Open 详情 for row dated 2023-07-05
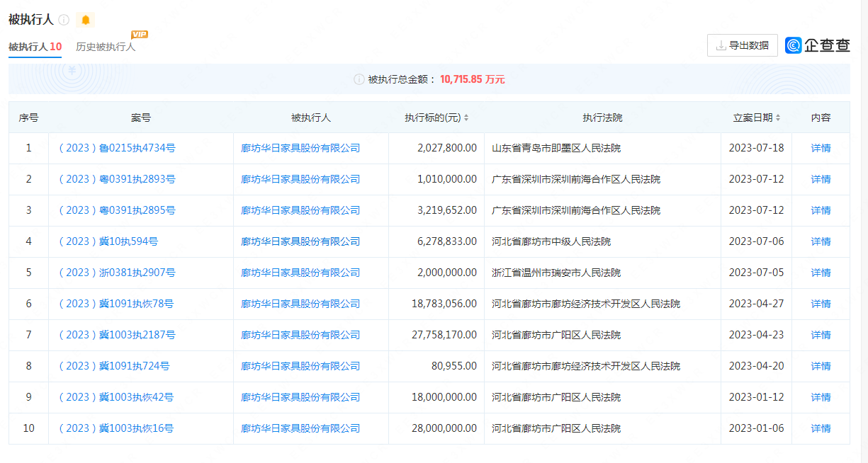Viewport: 868px width, 463px height. click(x=821, y=273)
